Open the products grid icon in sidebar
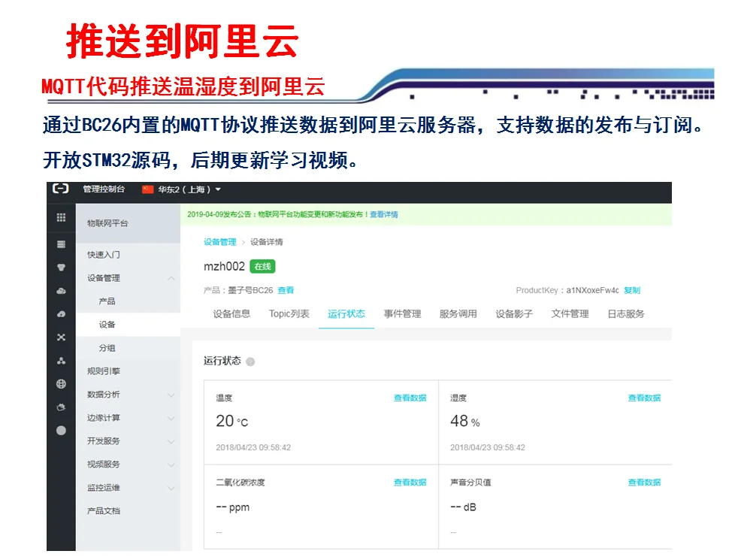Viewport: 735px width, 560px height. (61, 217)
